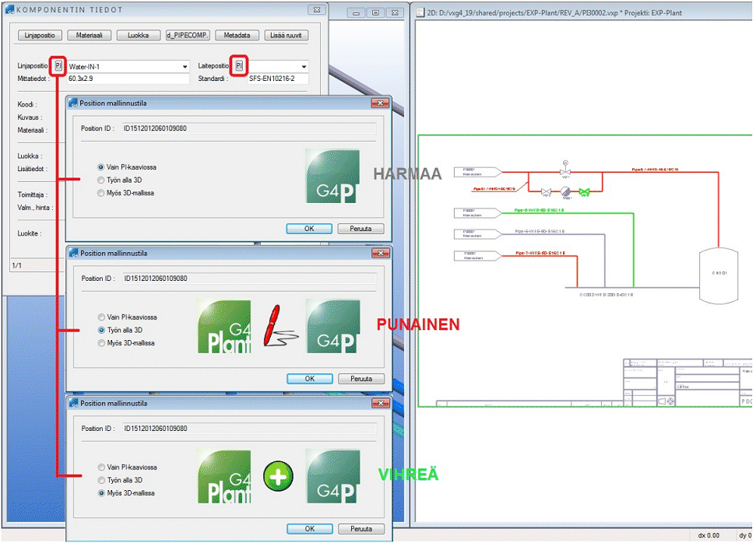Screen dimensions: 756x543
Task: Click the Mittatiedot field showing 60.3x2.9
Action: pyautogui.click(x=128, y=79)
